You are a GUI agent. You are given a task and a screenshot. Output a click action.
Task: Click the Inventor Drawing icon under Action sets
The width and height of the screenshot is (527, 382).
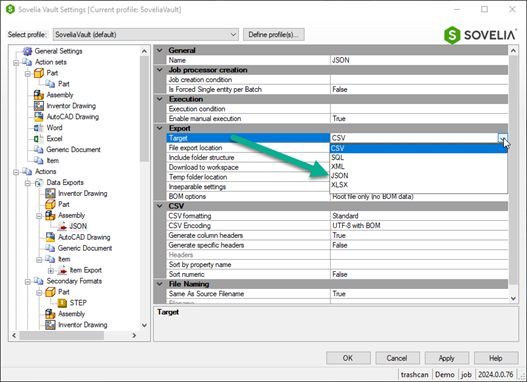(x=39, y=106)
